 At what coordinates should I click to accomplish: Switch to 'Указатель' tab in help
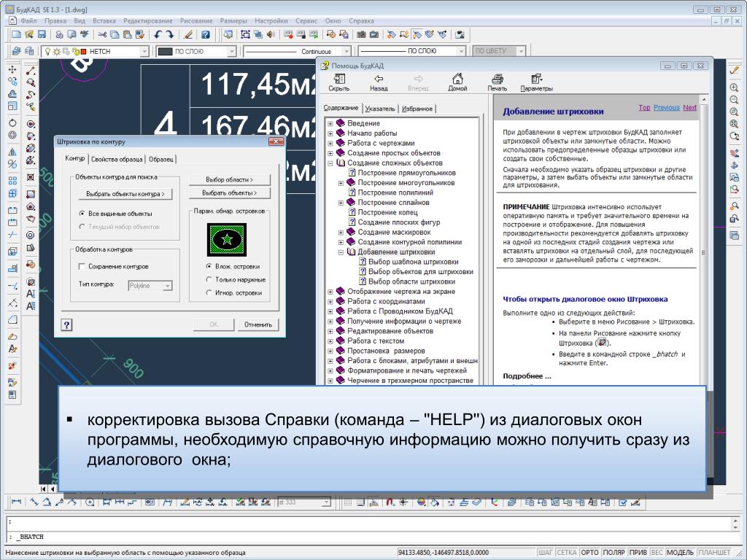pos(379,109)
